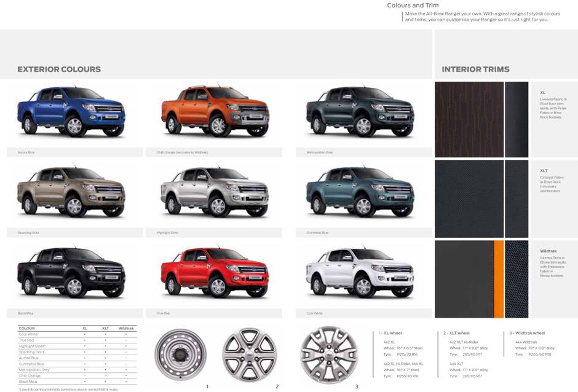Image resolution: width=578 pixels, height=392 pixels.
Task: Click the '2 - XLT wheel' heading
Action: coord(456,333)
